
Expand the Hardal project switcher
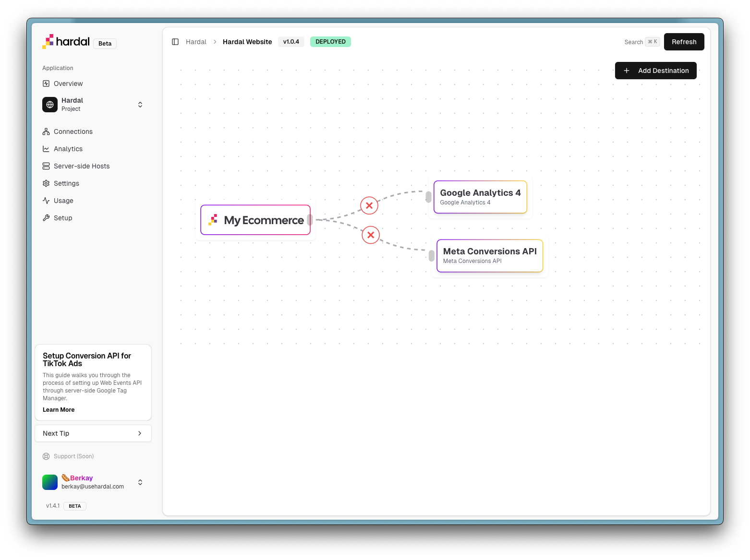[x=140, y=105]
